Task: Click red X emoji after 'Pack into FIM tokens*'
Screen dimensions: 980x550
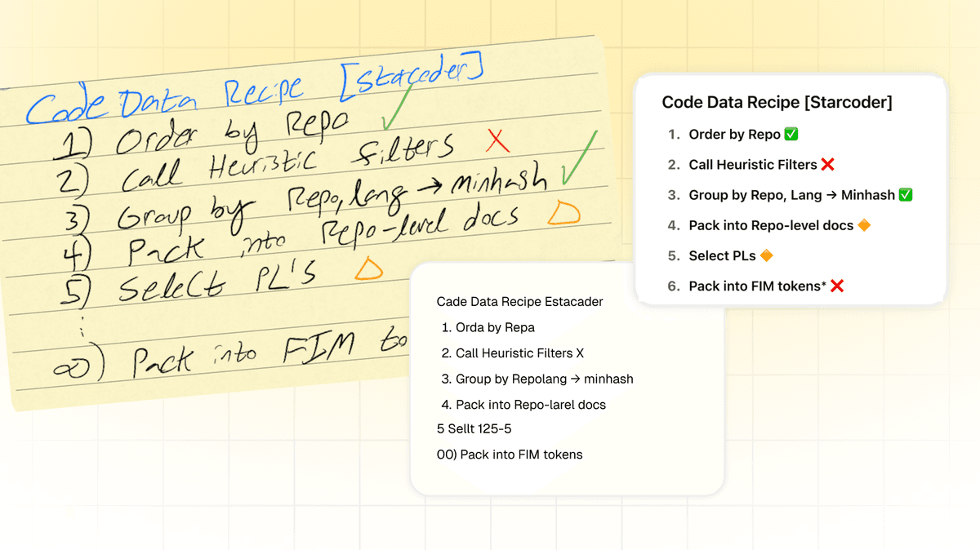Action: 836,286
